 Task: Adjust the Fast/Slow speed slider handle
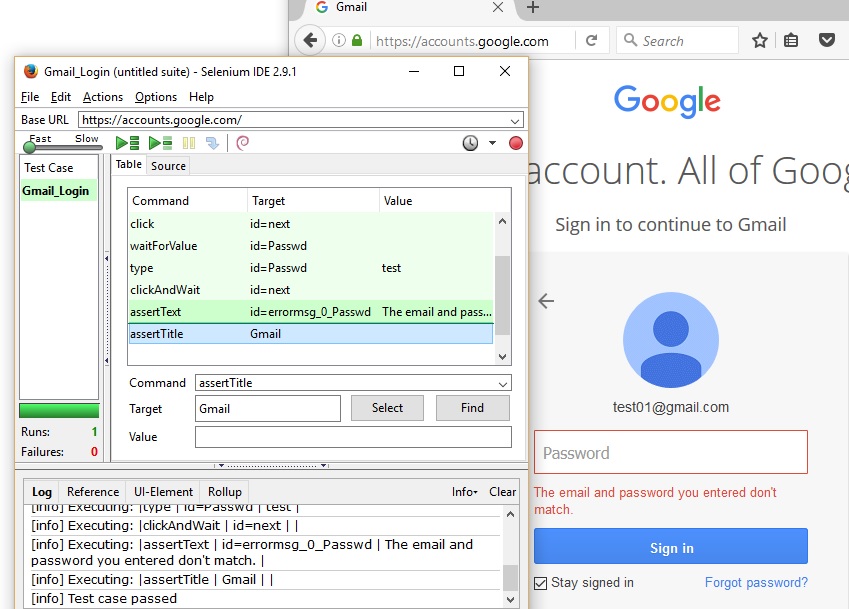click(x=30, y=147)
